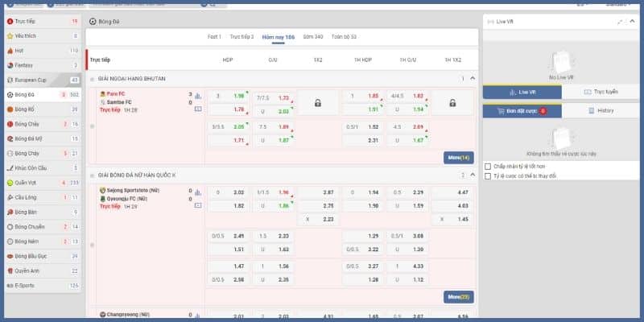Click live stream icon under Paro FC score
The width and height of the screenshot is (644, 322).
198,109
